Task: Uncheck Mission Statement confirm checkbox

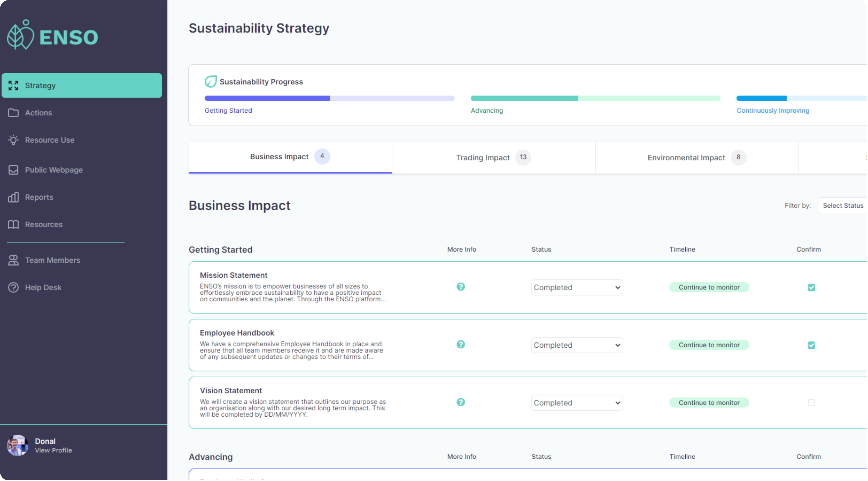Action: (812, 288)
